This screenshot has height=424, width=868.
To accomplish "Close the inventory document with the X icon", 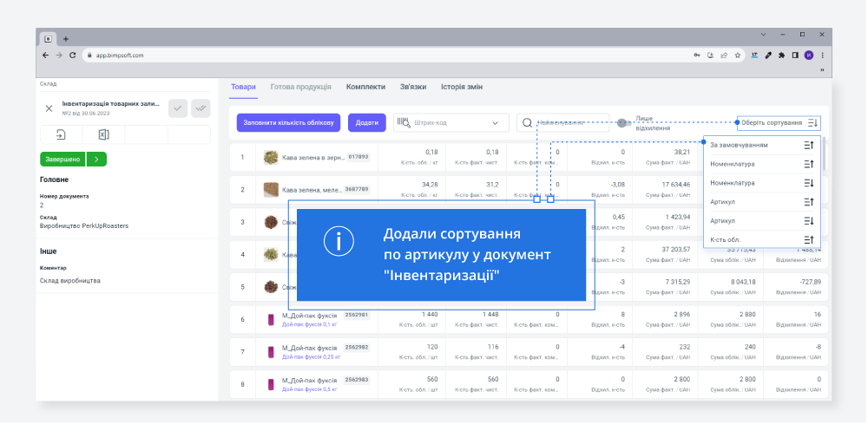I will point(49,108).
